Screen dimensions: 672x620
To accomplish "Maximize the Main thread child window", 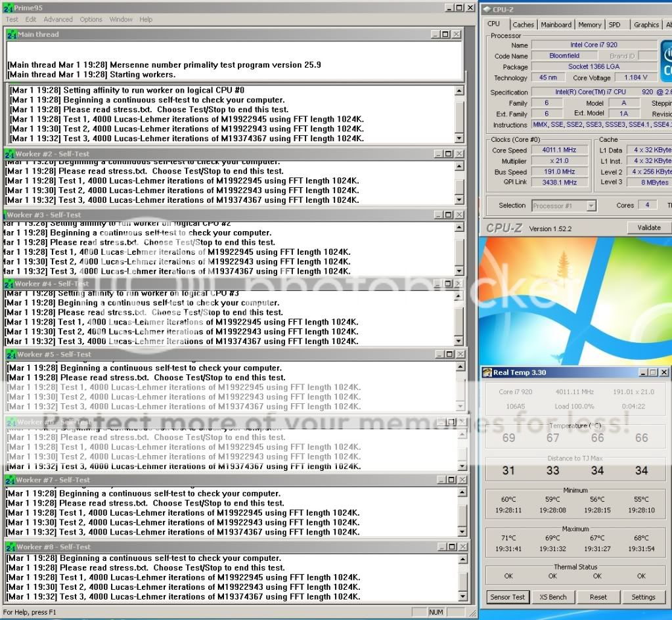I will [x=445, y=34].
